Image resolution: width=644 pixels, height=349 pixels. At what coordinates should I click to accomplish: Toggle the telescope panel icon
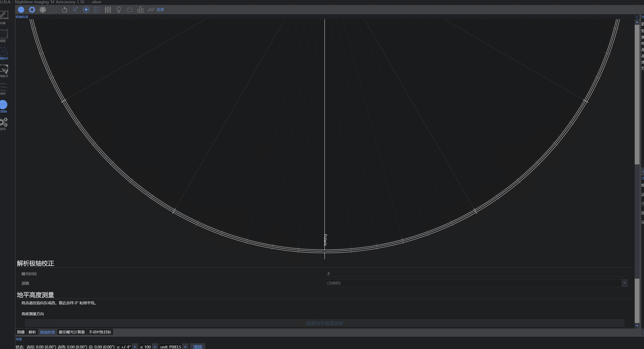pos(75,10)
